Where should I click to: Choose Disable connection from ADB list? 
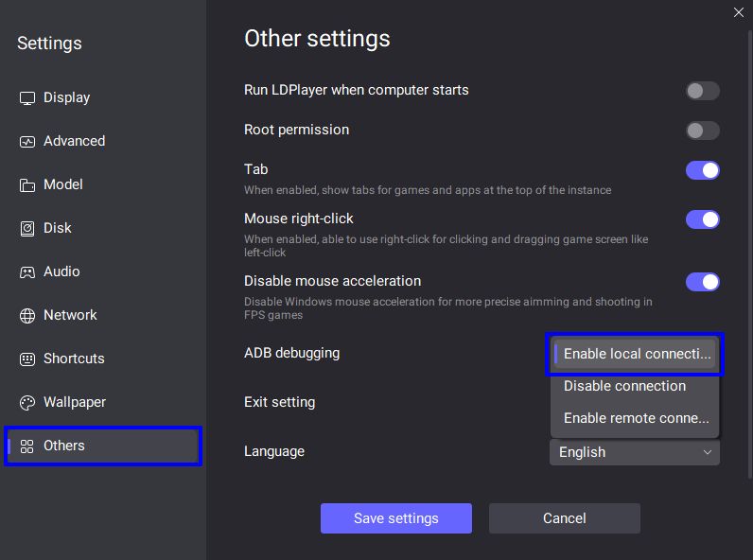635,386
